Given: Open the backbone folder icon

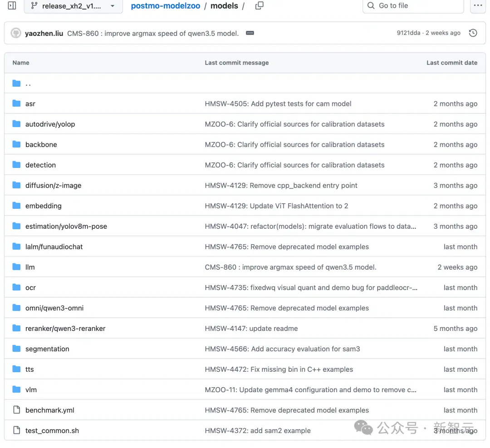Looking at the screenshot, I should tap(17, 144).
